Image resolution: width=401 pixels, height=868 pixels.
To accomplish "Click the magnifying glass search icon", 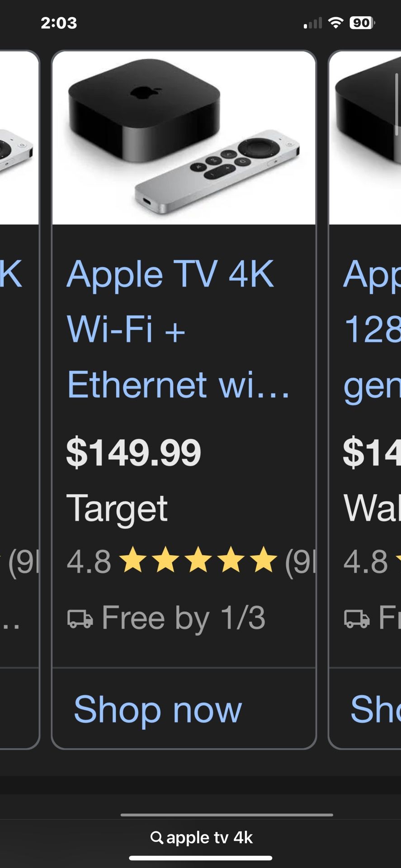I will [157, 837].
